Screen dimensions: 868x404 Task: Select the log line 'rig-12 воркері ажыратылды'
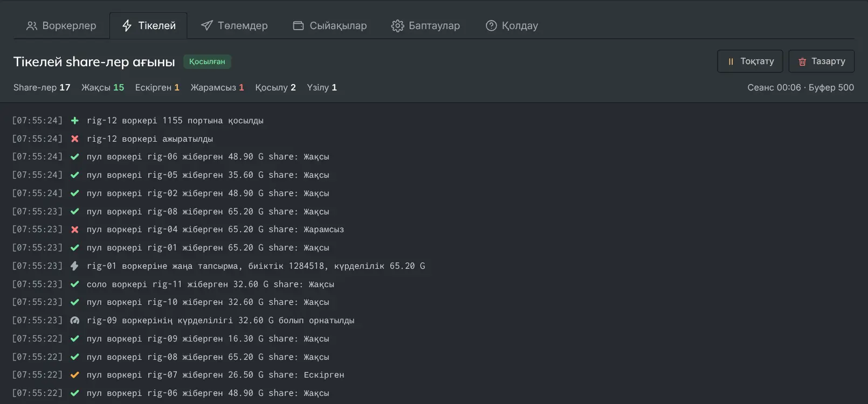click(150, 139)
